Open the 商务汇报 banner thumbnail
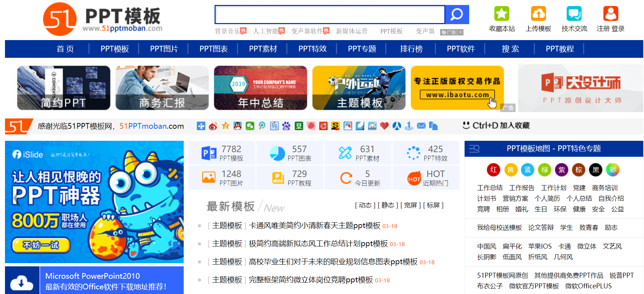Screen dimensions: 644x294 (x=162, y=88)
